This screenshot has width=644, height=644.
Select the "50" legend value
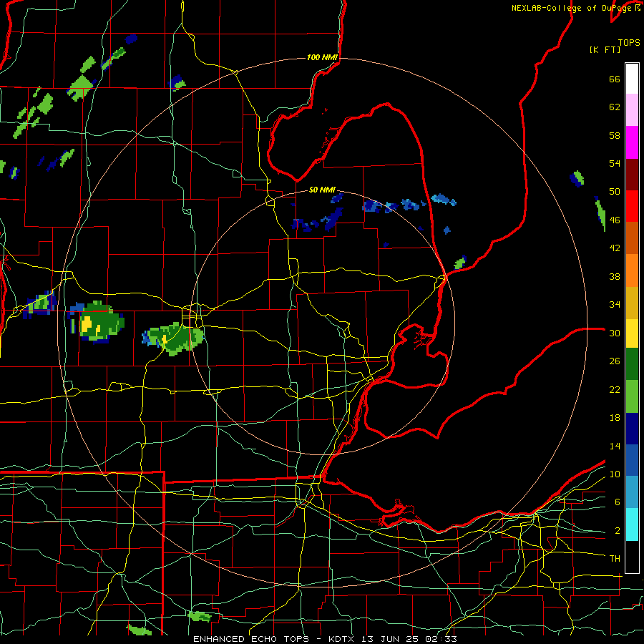point(615,192)
